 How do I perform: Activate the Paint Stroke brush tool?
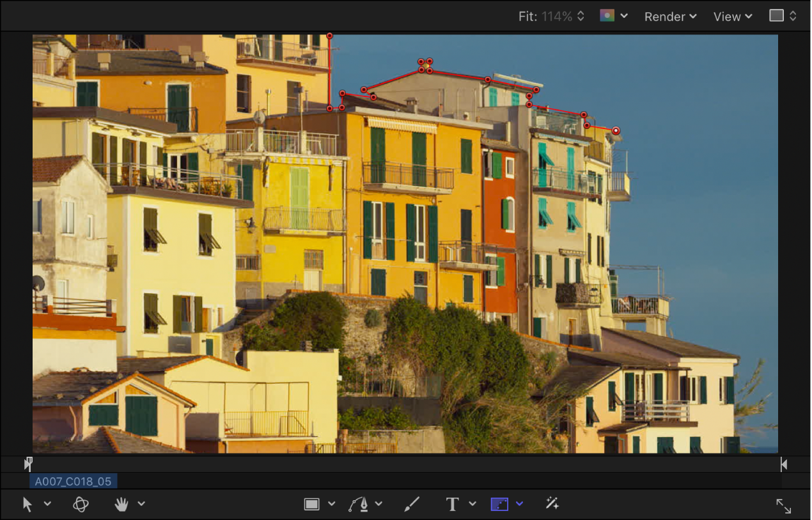(x=412, y=504)
